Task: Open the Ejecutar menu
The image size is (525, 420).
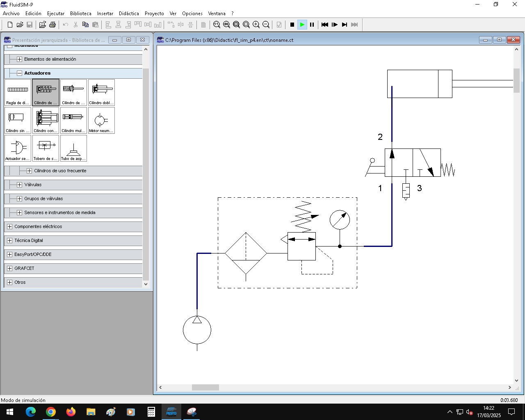Action: pos(56,14)
